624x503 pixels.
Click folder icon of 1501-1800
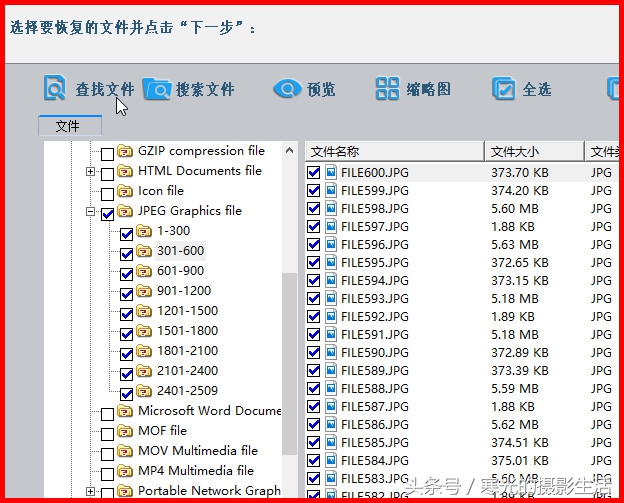144,331
